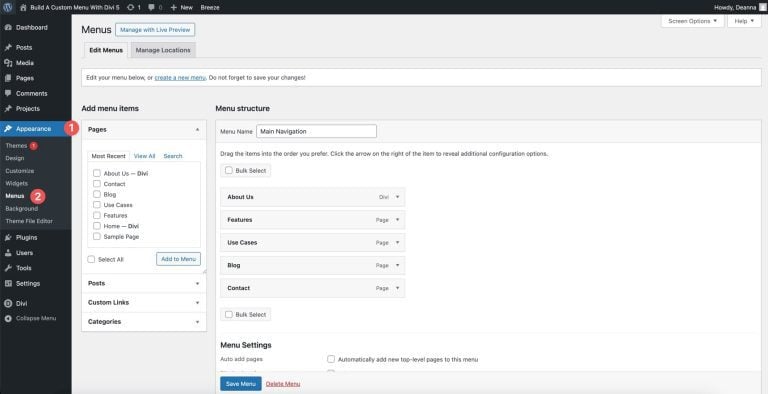The width and height of the screenshot is (768, 394).
Task: Click the Dashboard gauge icon
Action: coord(8,27)
